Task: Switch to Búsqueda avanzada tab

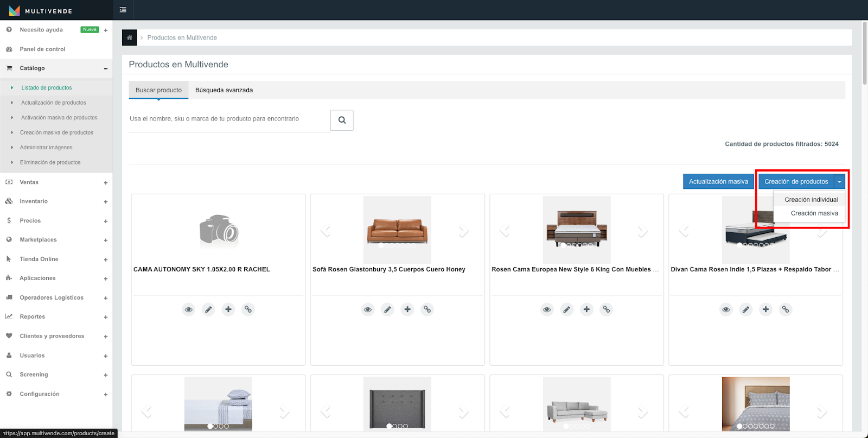Action: tap(224, 90)
